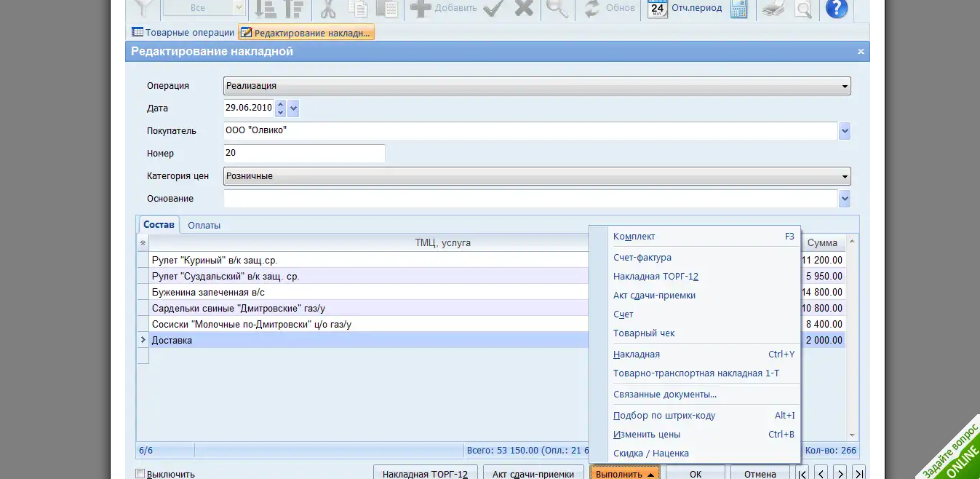The width and height of the screenshot is (980, 479).
Task: Select Счет-фактура from the menu
Action: point(642,258)
